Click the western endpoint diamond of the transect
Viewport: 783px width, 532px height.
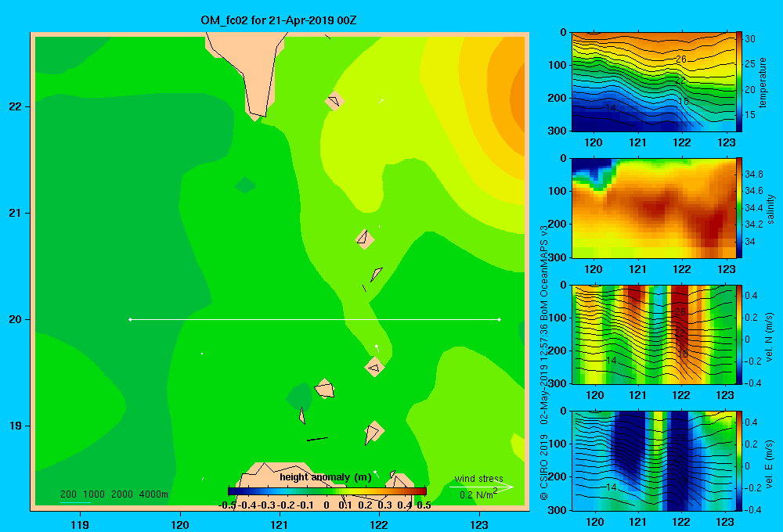130,319
